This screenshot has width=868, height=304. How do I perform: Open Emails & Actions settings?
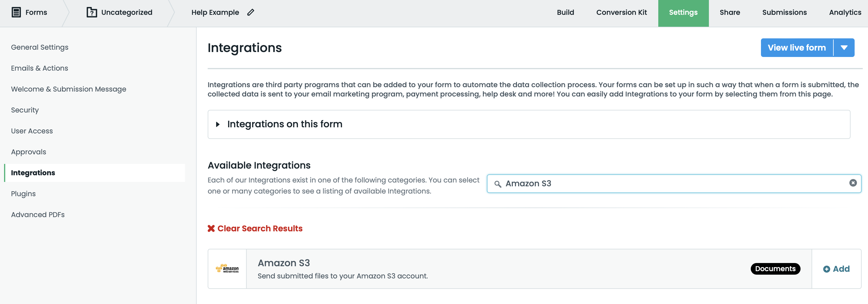(40, 68)
